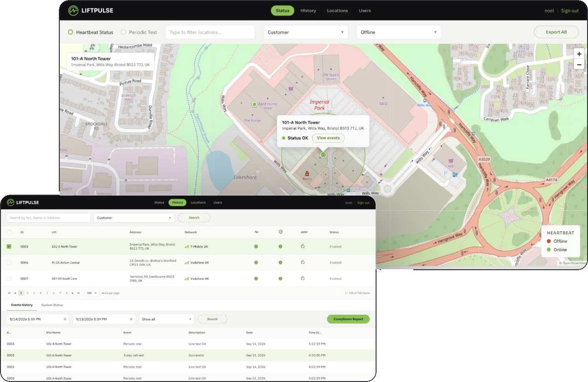The height and width of the screenshot is (382, 588).
Task: Click the ARM padlock icon for lift 0007
Action: click(303, 278)
